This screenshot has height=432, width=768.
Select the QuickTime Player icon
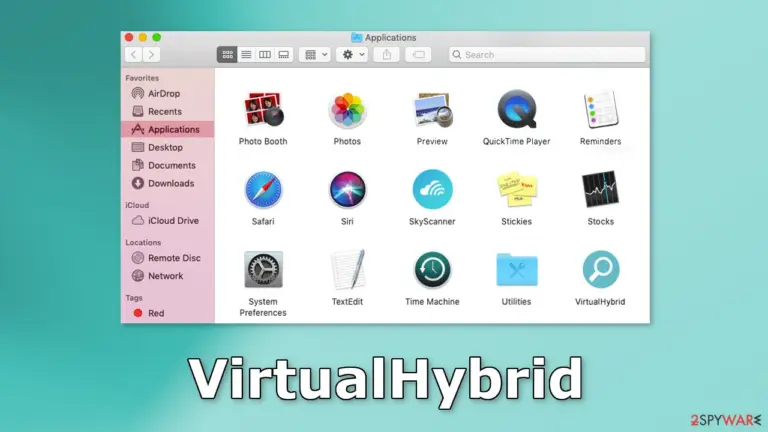pyautogui.click(x=517, y=109)
